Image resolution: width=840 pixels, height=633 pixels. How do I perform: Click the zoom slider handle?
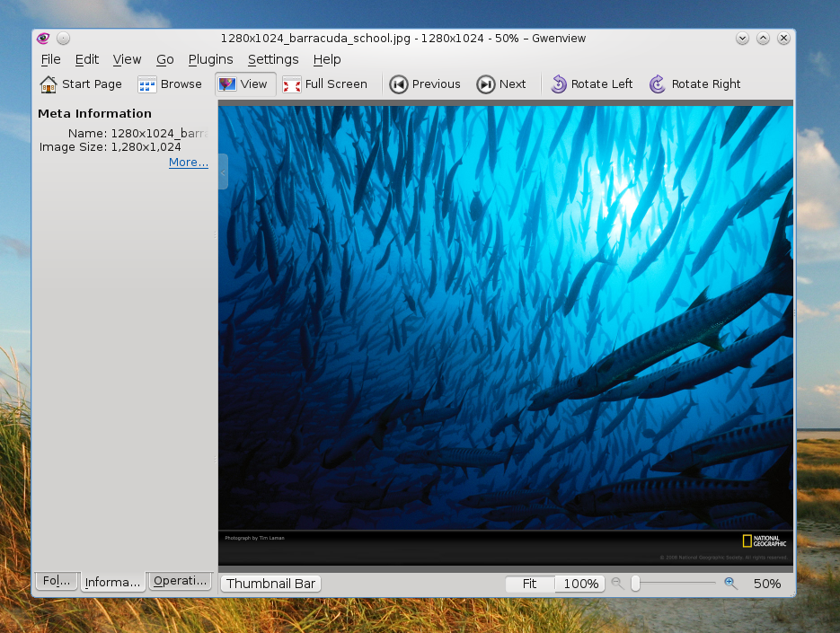click(635, 584)
